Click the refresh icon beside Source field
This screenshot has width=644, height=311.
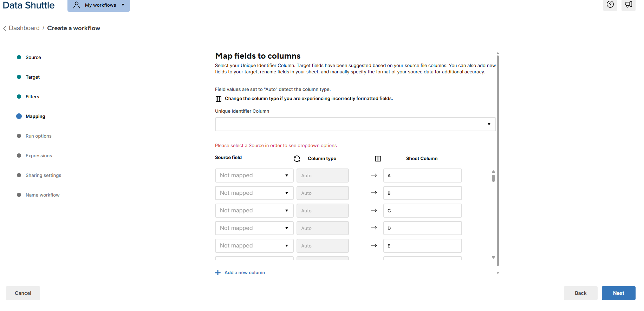(297, 159)
